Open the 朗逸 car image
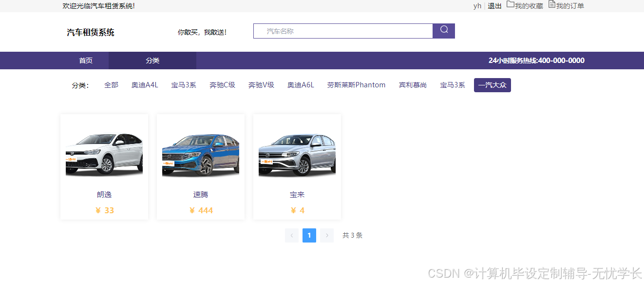Viewport: 644px width, 284px height. (104, 155)
